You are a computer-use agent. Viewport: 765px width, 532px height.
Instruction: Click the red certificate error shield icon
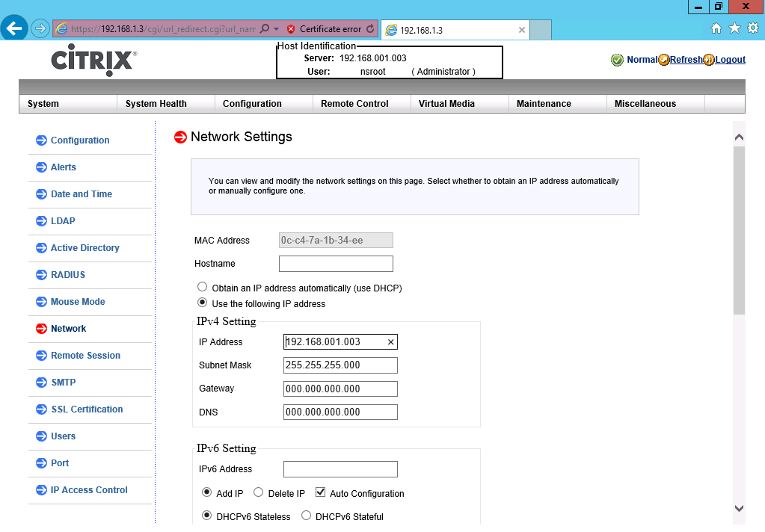click(x=291, y=29)
